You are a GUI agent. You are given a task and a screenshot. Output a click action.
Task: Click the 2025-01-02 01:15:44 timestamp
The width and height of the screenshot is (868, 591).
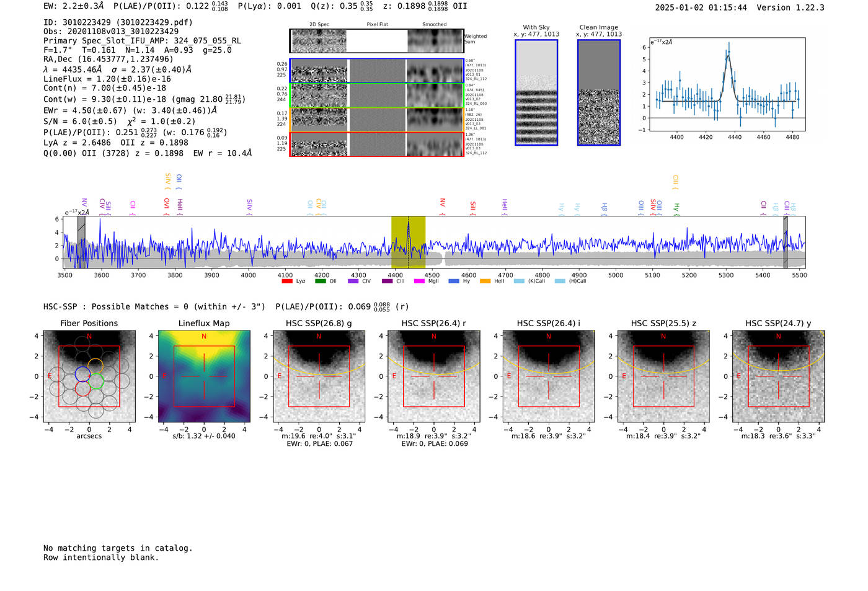tap(701, 7)
